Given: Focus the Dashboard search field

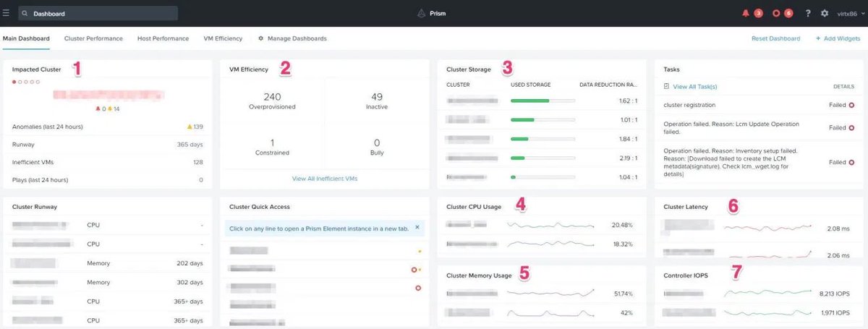Looking at the screenshot, I should (x=98, y=13).
